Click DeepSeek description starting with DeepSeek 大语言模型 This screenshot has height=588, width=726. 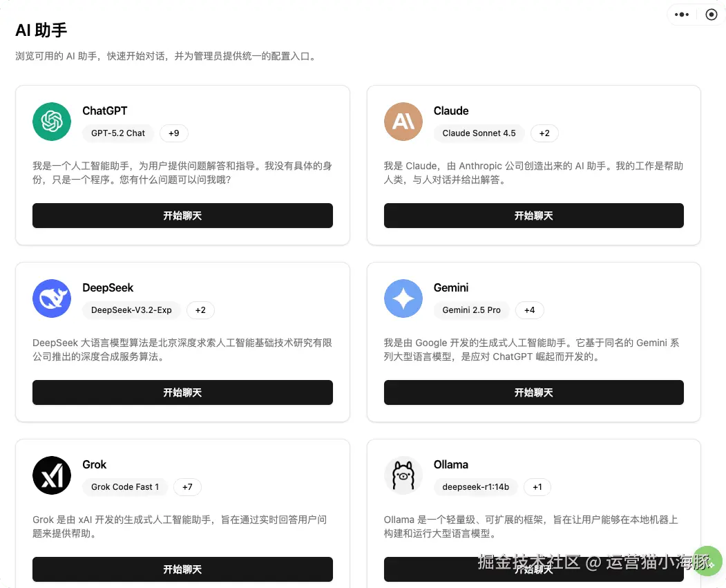point(182,350)
